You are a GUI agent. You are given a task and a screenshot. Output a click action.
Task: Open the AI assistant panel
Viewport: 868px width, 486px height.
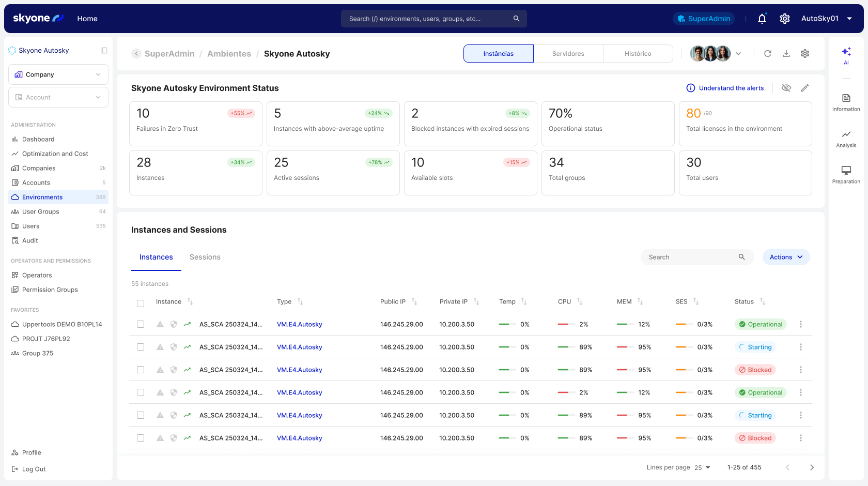[846, 55]
